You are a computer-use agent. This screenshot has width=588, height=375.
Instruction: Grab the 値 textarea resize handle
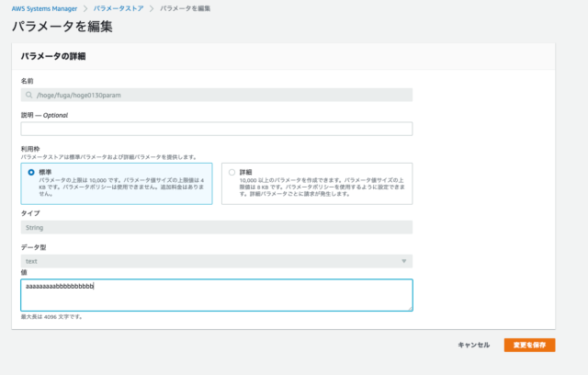(409, 308)
